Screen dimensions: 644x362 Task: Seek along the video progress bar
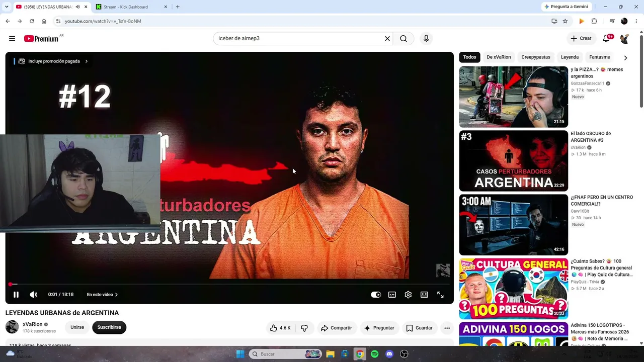pyautogui.click(x=229, y=284)
